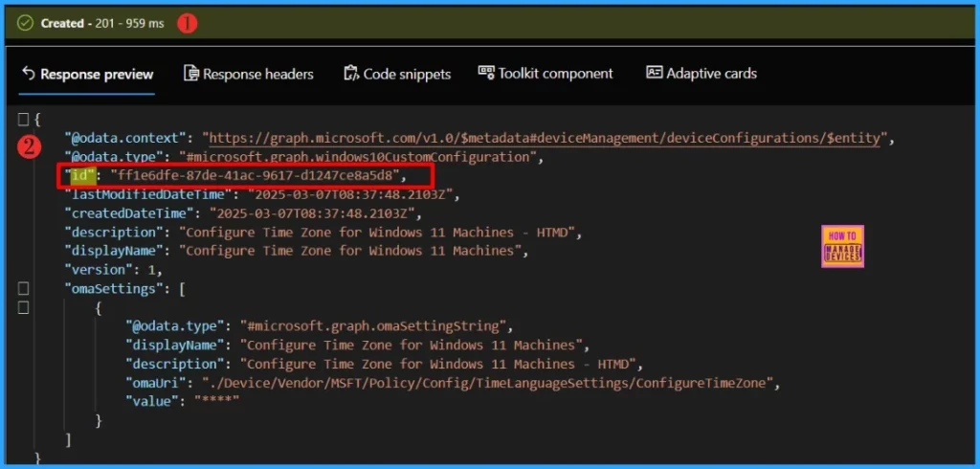Screen dimensions: 980x469
Task: Click the "version": 1 line
Action: [113, 270]
